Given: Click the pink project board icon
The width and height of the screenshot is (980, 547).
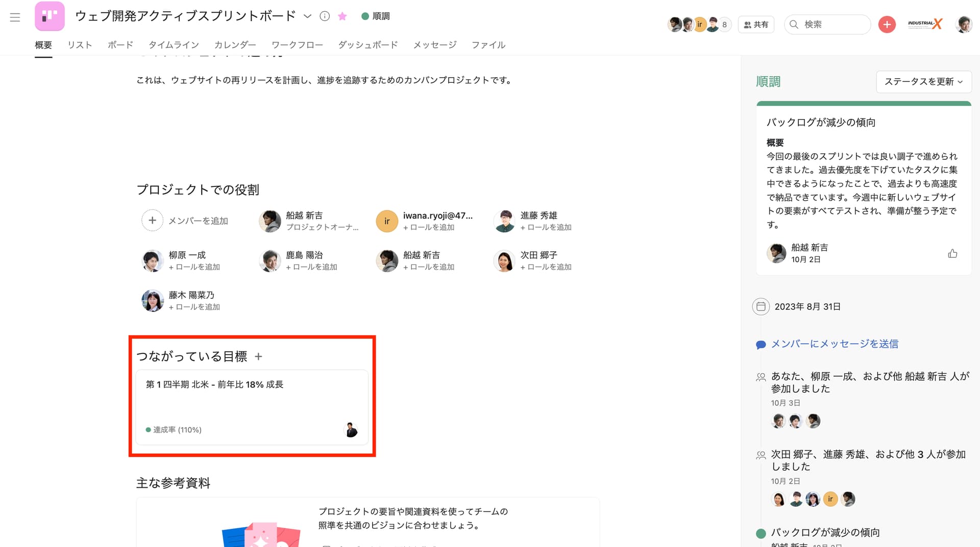Looking at the screenshot, I should pos(50,16).
